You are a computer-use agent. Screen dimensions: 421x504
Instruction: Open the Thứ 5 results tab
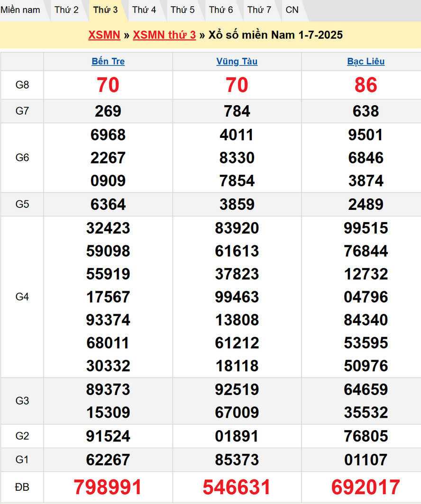183,9
